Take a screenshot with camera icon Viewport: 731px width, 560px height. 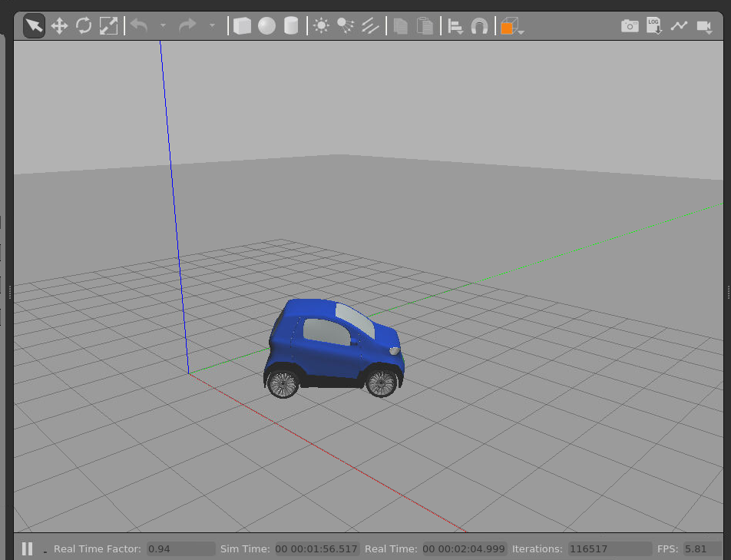[x=630, y=25]
